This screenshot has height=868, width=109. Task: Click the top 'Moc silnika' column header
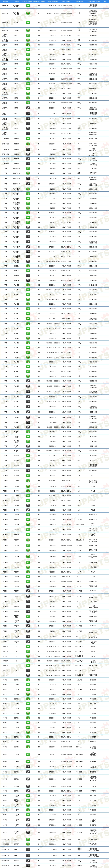click(66, 1)
